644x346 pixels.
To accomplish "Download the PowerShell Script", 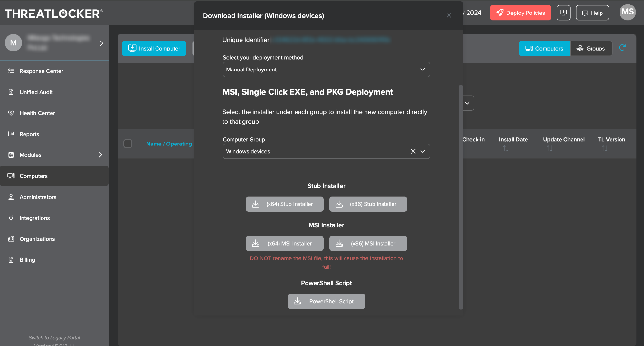I will (326, 301).
